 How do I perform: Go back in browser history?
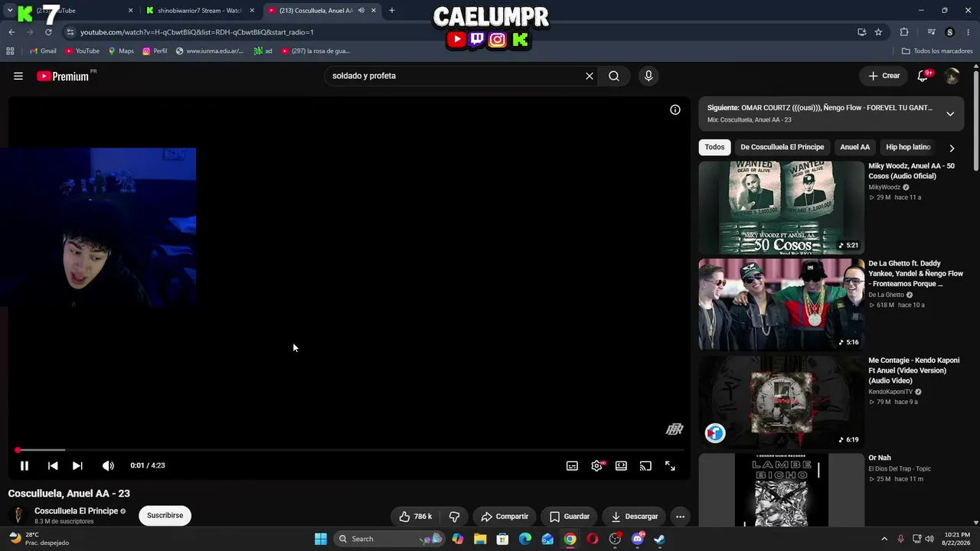coord(11,32)
